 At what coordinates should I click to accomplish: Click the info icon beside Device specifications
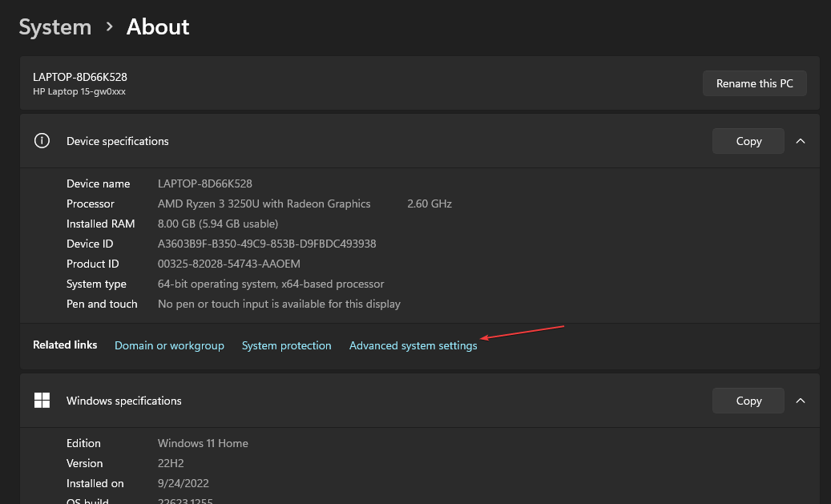[42, 140]
